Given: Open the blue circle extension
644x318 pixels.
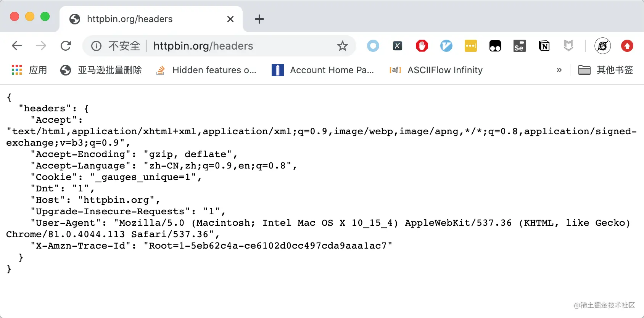Looking at the screenshot, I should point(373,46).
